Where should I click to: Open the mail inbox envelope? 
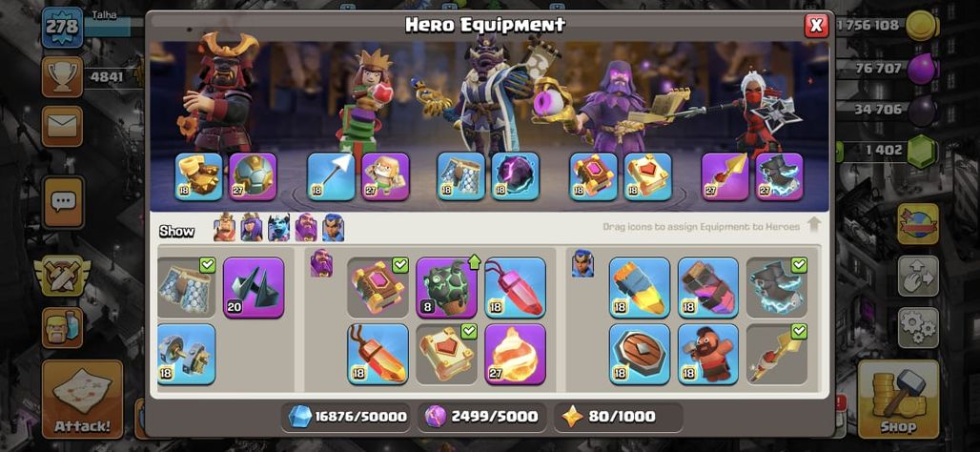point(63,126)
